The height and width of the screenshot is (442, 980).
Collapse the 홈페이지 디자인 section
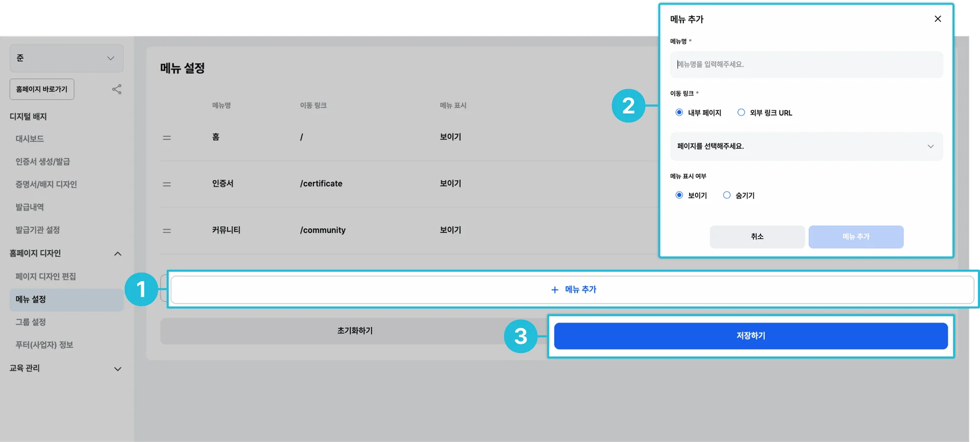point(117,254)
